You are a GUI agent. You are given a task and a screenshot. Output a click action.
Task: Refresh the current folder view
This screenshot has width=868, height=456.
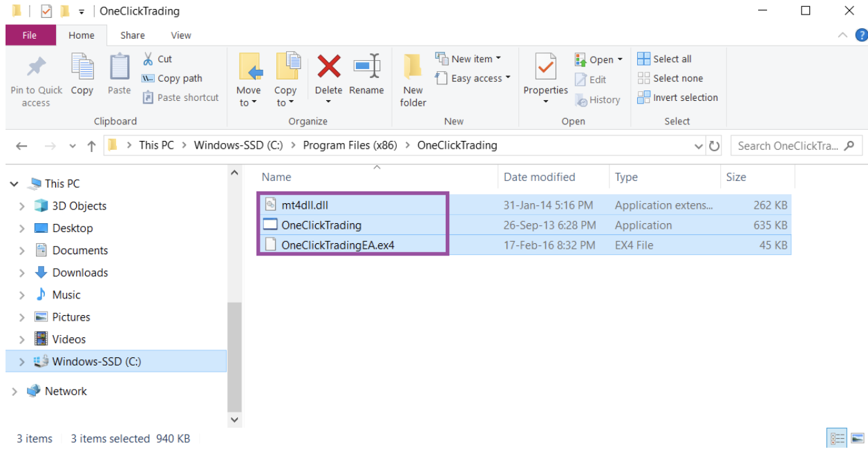pos(715,146)
